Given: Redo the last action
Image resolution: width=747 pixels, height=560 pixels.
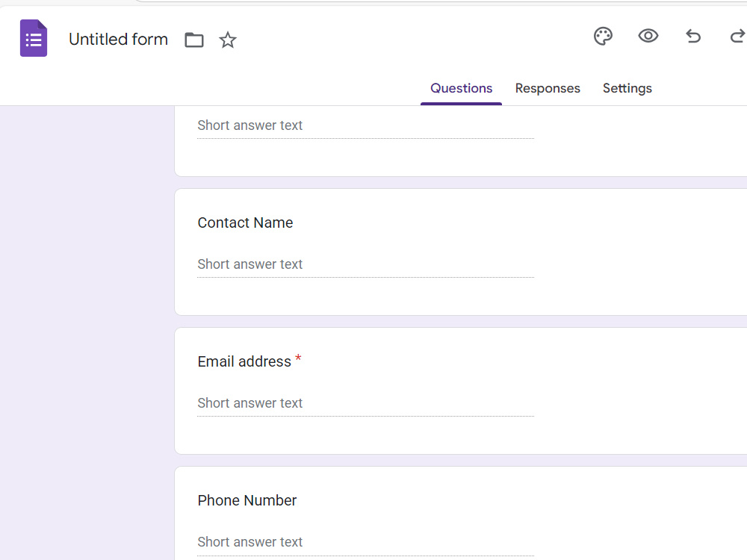Looking at the screenshot, I should tap(737, 36).
